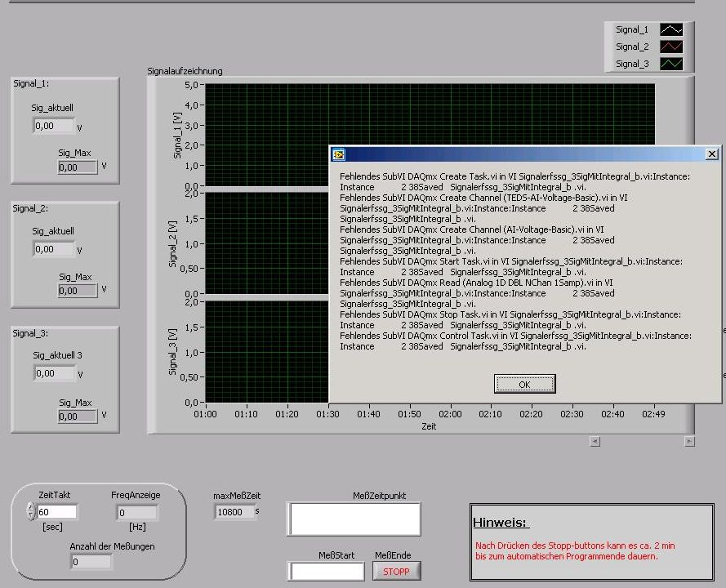The width and height of the screenshot is (726, 588).
Task: Click the ZeitTakt increment/decrement stepper
Action: 31,512
